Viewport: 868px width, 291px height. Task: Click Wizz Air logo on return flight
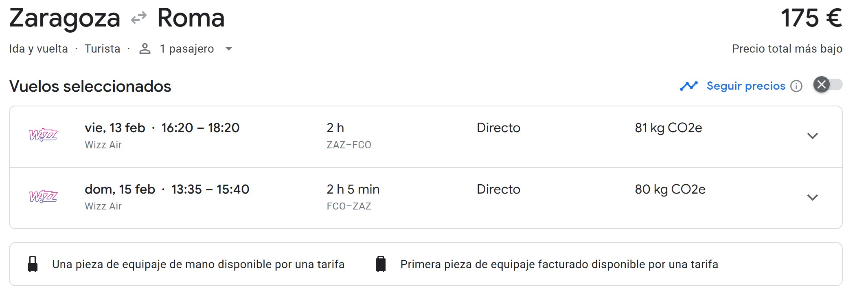43,197
